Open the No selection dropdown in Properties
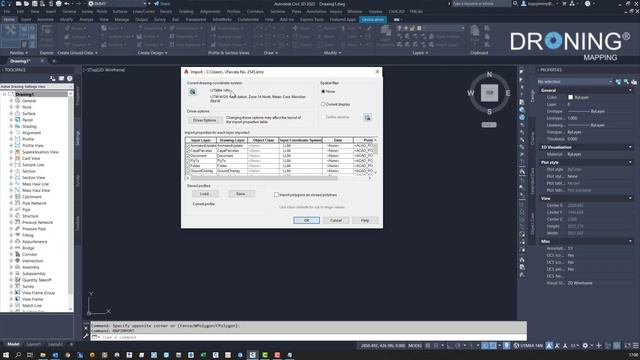This screenshot has width=640, height=360. (575, 82)
